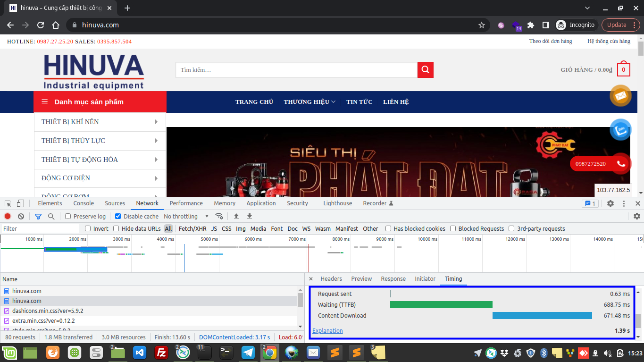Switch to the Console tab

84,203
